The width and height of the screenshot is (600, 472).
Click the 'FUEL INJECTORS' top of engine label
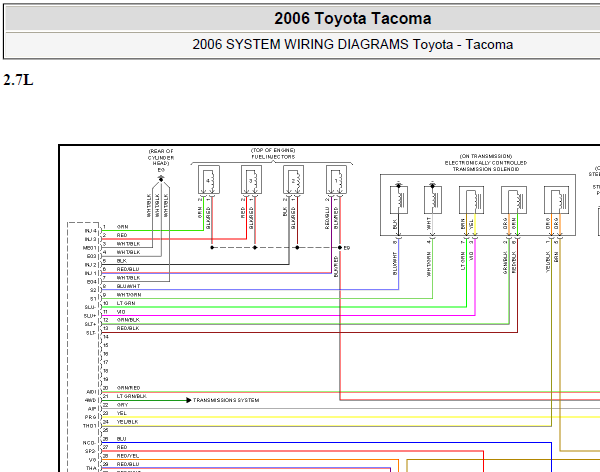[x=273, y=154]
